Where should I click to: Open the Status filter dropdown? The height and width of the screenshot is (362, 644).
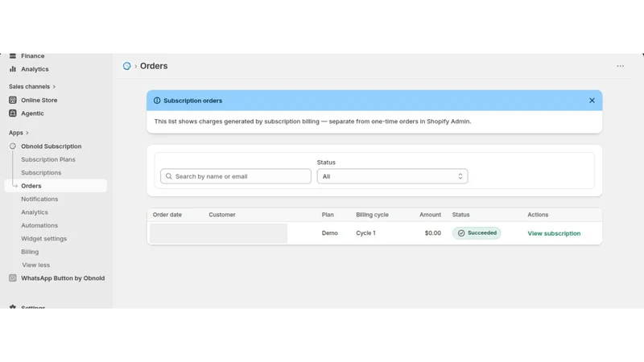[392, 176]
